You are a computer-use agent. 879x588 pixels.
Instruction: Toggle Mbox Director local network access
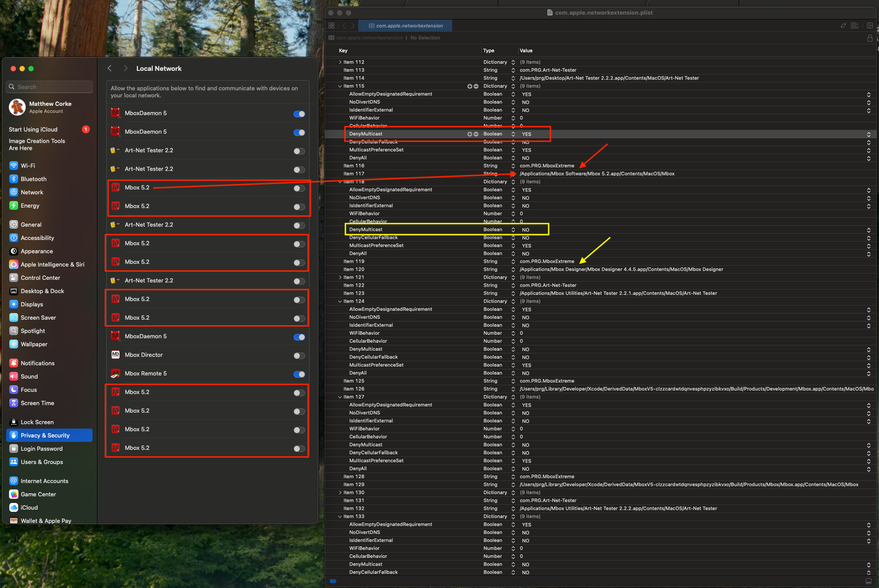[299, 356]
